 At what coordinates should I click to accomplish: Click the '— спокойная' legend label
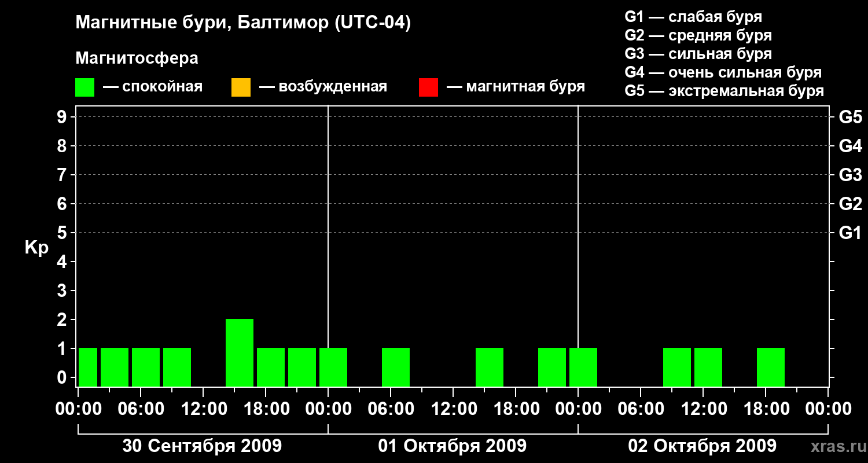[x=153, y=87]
